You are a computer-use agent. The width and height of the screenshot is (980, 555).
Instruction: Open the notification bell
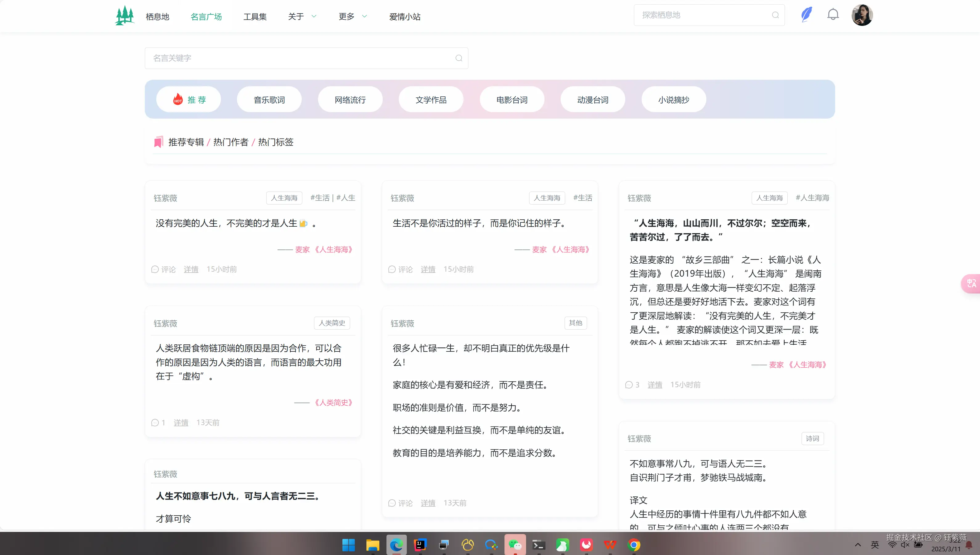(833, 14)
